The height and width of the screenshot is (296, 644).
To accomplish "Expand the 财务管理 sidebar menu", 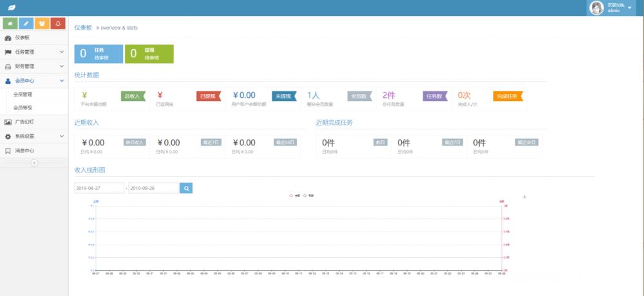I will tap(33, 66).
